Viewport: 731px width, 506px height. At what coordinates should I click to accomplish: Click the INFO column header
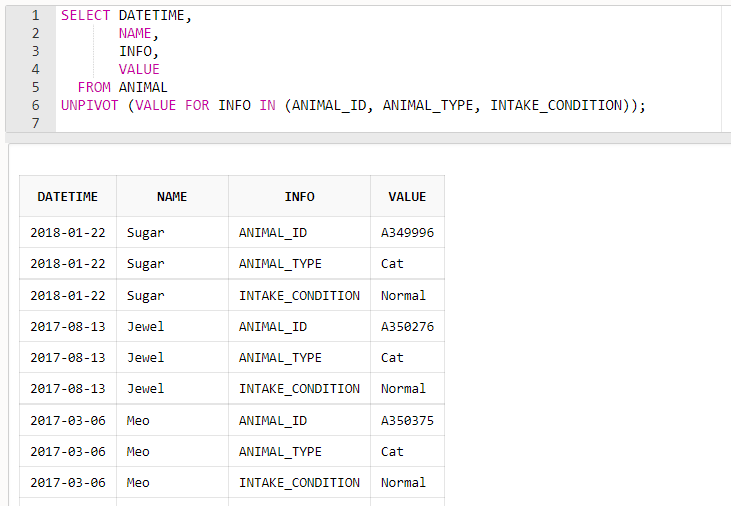[299, 196]
